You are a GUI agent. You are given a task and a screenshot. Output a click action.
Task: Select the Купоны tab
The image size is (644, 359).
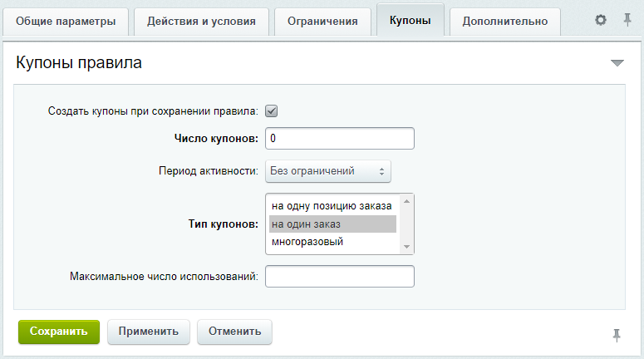coord(410,21)
